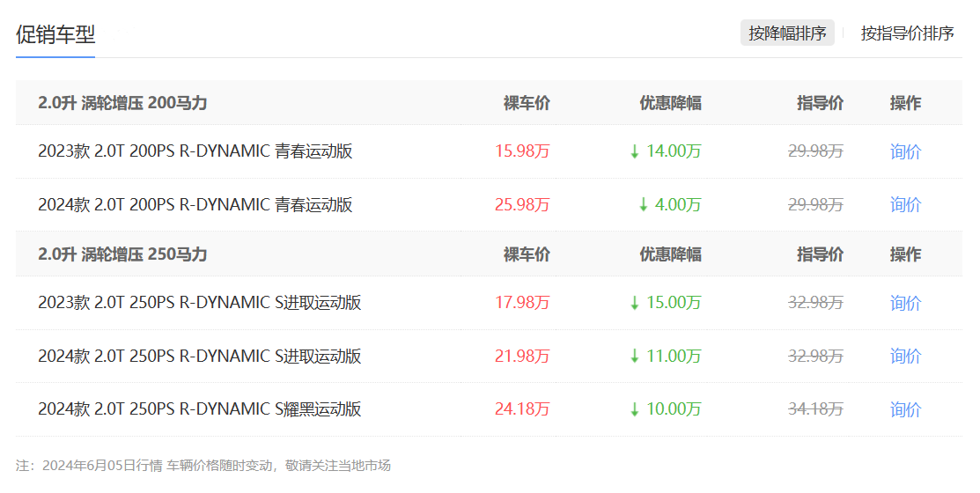Image resolution: width=980 pixels, height=493 pixels.
Task: Click the 4.00万 discount amount
Action: [677, 205]
